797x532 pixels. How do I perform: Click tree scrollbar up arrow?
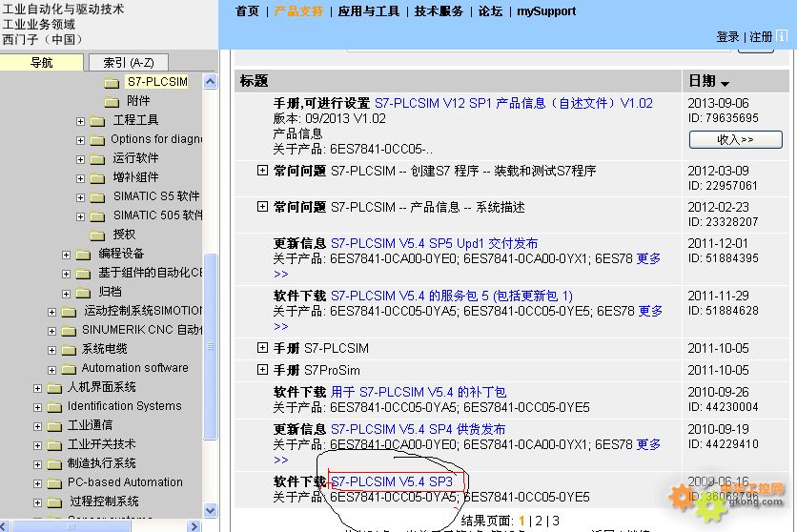211,82
